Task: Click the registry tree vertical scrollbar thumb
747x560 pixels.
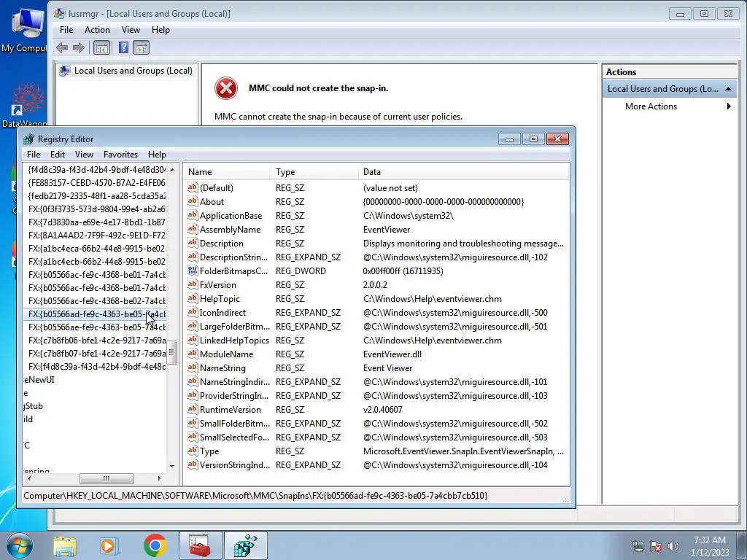Action: [172, 353]
